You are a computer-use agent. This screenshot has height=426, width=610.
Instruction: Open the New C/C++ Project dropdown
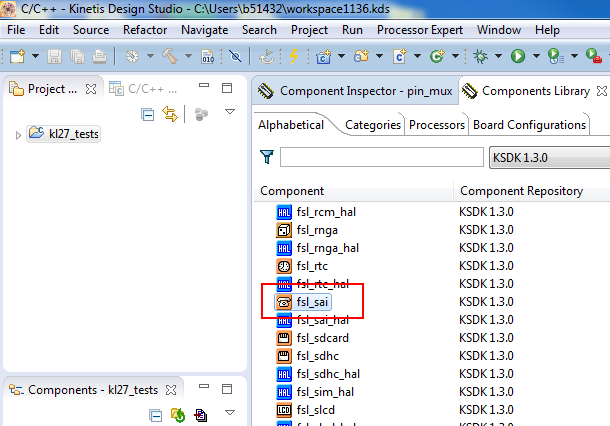coord(342,57)
